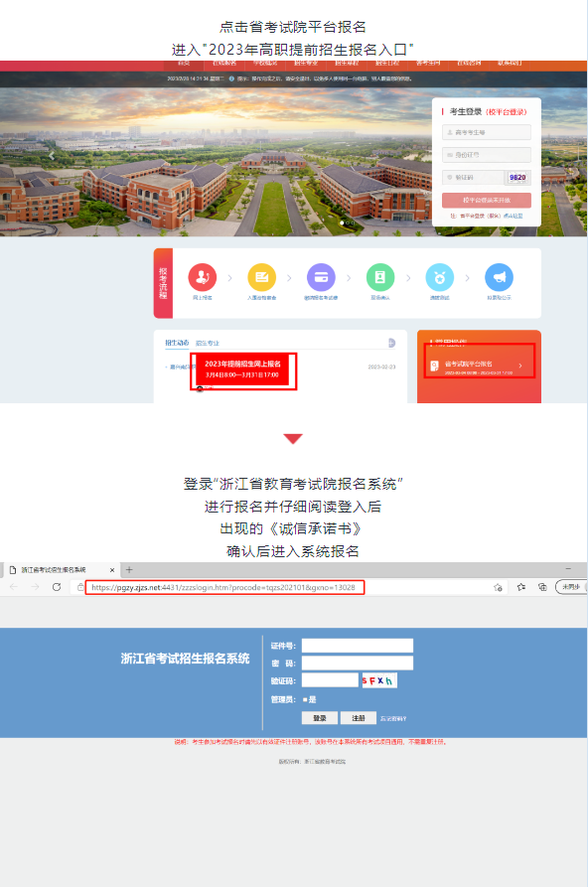Click the banner carousel indicator dots

coord(347,222)
